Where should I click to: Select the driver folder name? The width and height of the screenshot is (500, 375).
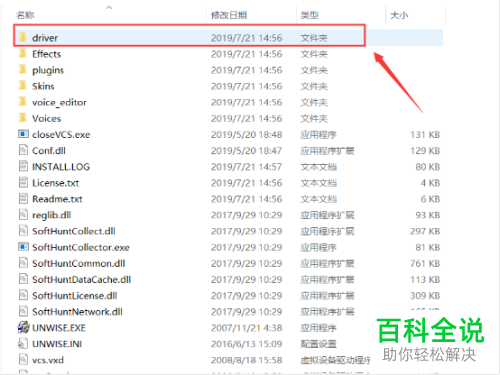[x=45, y=38]
